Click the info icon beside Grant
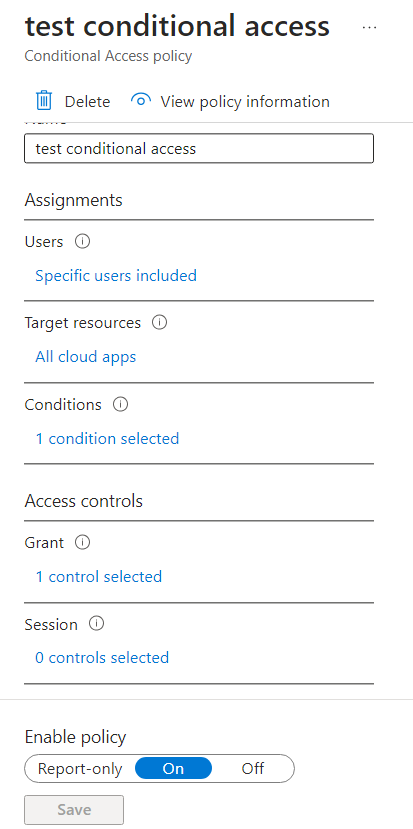Image resolution: width=413 pixels, height=829 pixels. click(82, 542)
